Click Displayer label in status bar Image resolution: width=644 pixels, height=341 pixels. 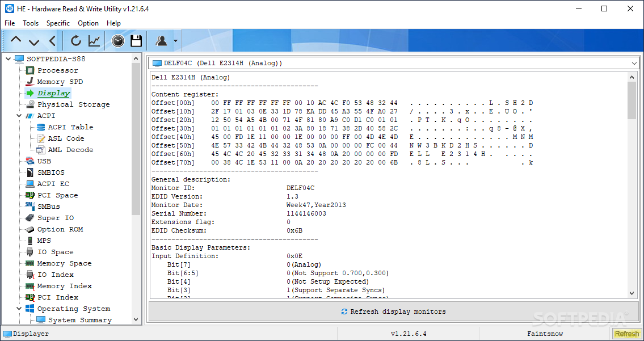(31, 334)
